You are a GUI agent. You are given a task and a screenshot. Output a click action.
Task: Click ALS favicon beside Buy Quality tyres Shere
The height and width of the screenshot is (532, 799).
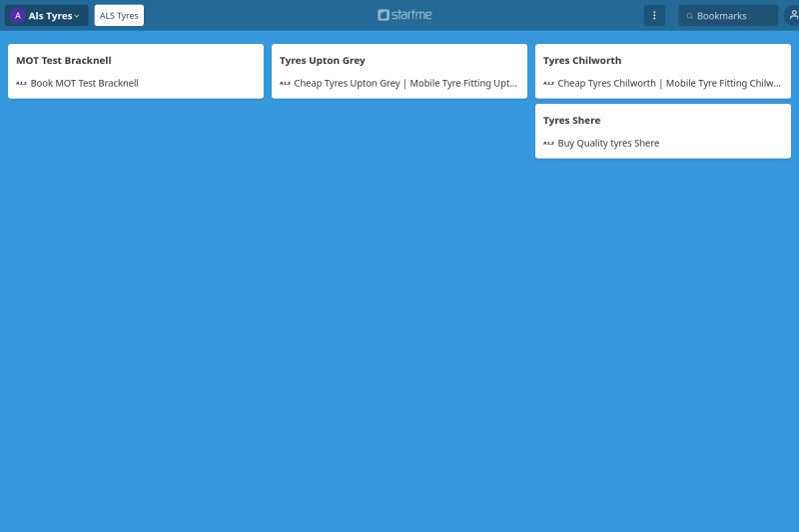pos(548,143)
